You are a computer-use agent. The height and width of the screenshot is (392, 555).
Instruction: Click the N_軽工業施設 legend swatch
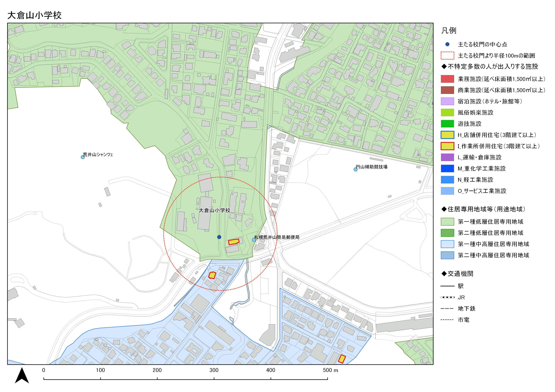click(x=447, y=180)
